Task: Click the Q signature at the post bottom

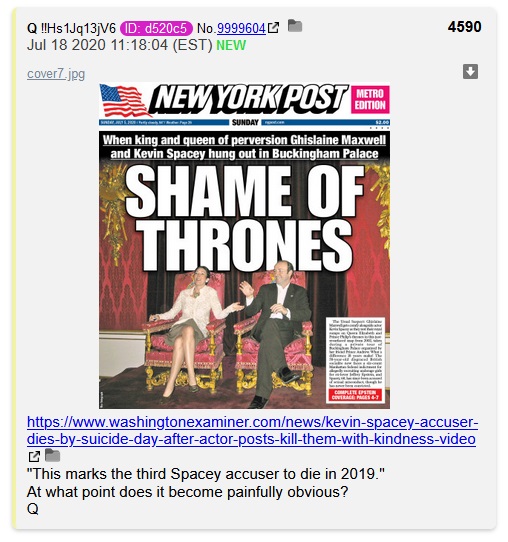Action: pos(32,509)
